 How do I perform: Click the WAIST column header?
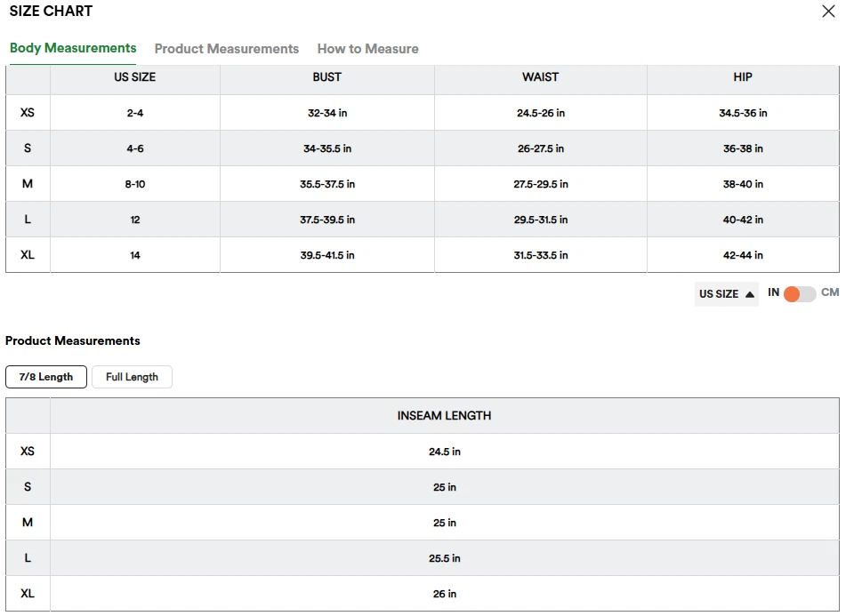tap(540, 77)
